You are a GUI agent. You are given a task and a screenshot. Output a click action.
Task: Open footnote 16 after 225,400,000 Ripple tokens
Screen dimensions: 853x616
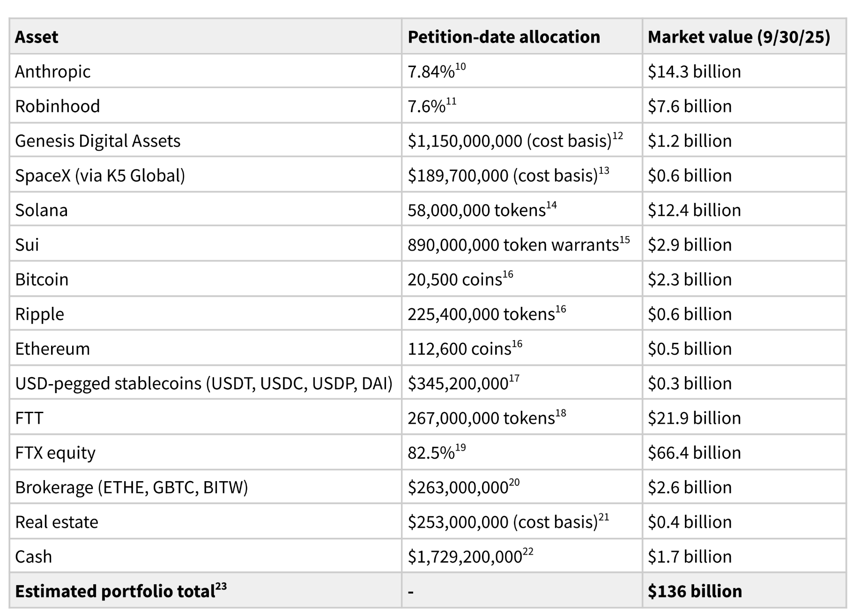[x=561, y=309]
